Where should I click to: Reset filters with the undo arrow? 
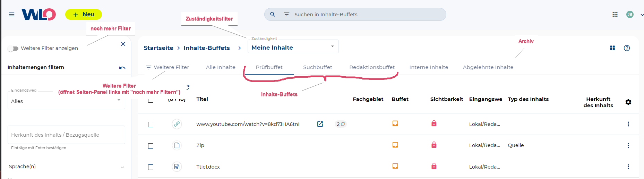pos(122,68)
